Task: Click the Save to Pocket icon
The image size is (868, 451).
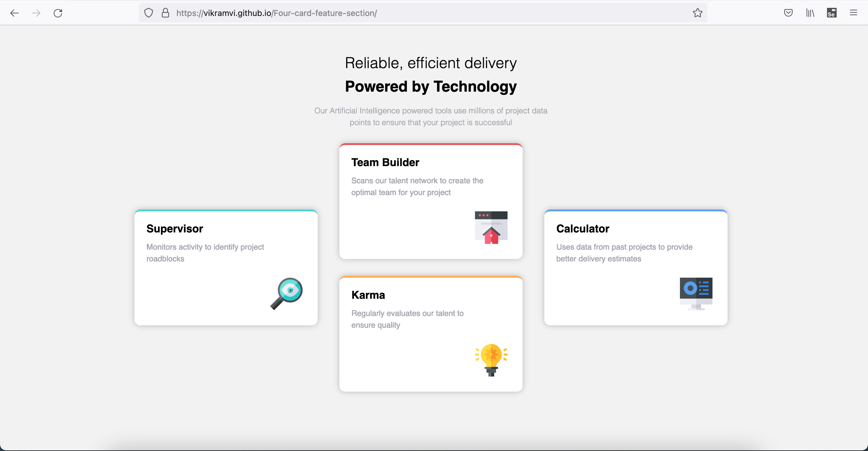Action: pos(788,13)
